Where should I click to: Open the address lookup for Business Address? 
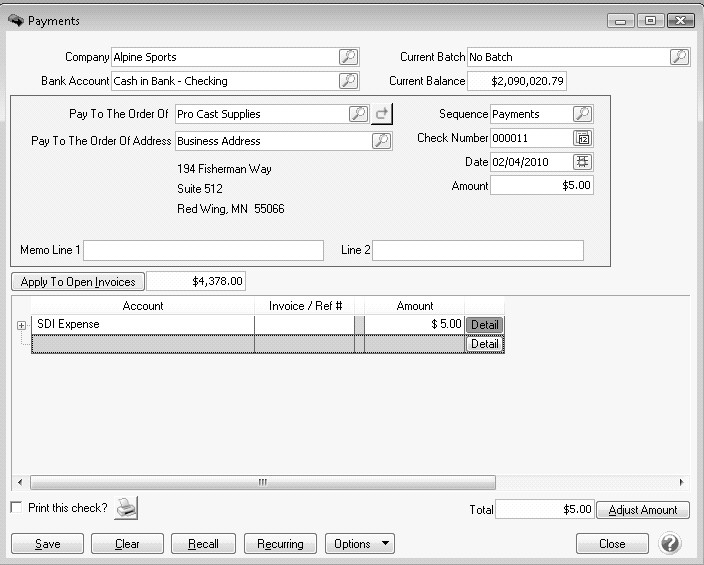(381, 141)
